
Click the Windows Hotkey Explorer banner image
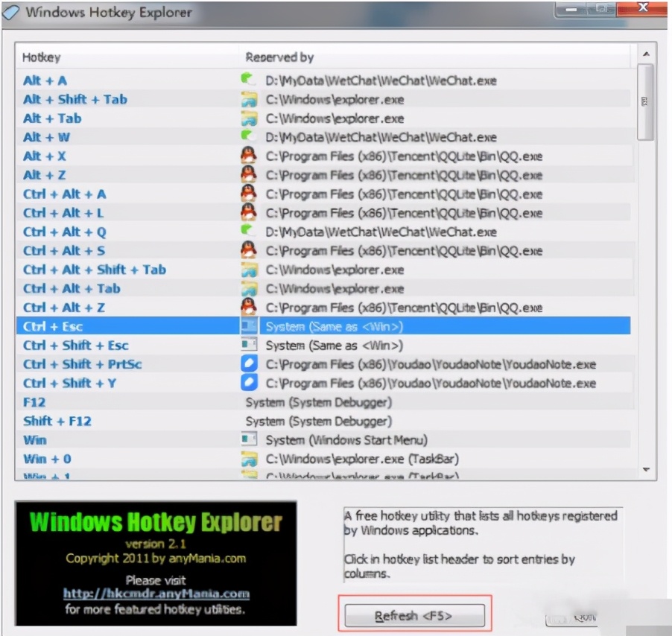[156, 563]
